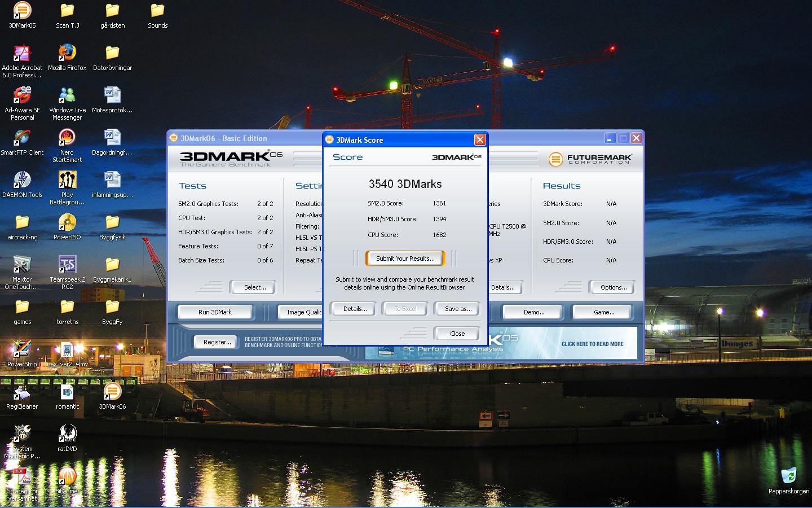Open the romantic file icon
The image size is (812, 508).
pyautogui.click(x=67, y=396)
